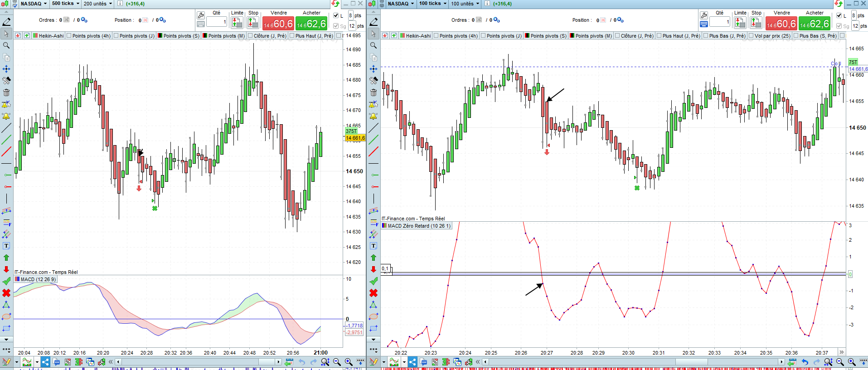Click the Heikin-Ashi label in right chart
The width and height of the screenshot is (868, 370).
418,36
